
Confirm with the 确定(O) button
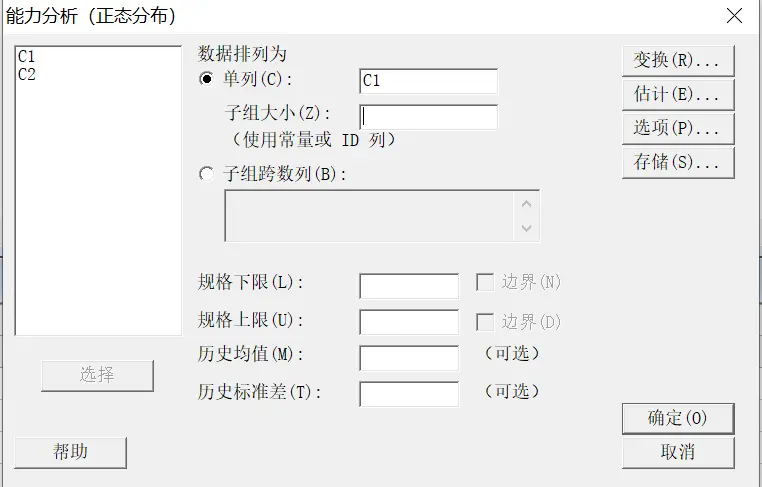(x=677, y=418)
